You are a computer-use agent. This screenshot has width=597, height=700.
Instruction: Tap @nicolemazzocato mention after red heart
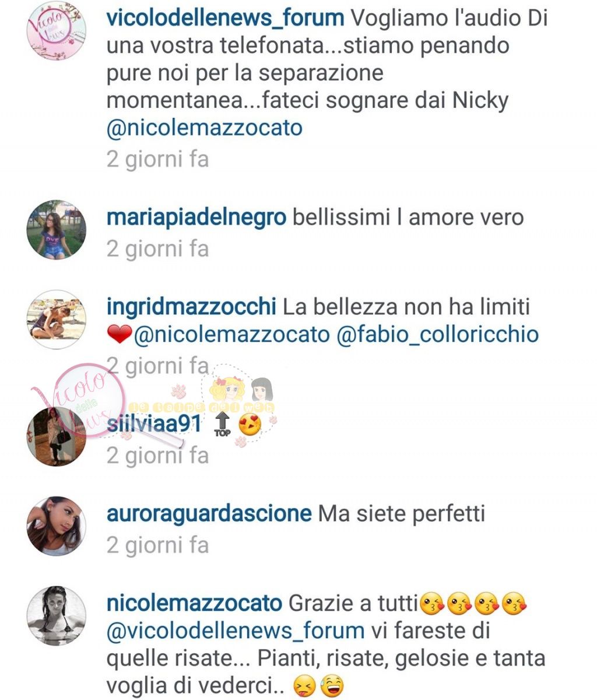tap(232, 335)
